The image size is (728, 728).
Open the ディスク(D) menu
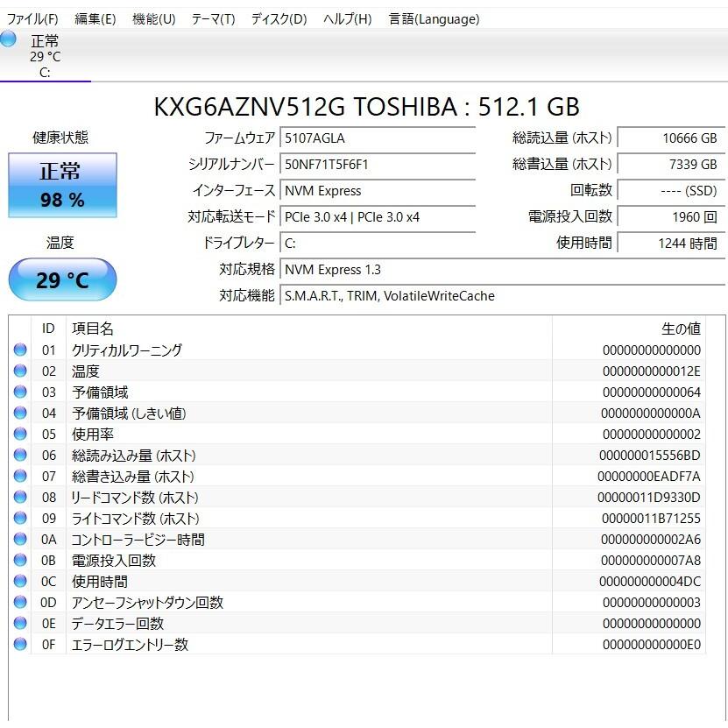(x=279, y=19)
